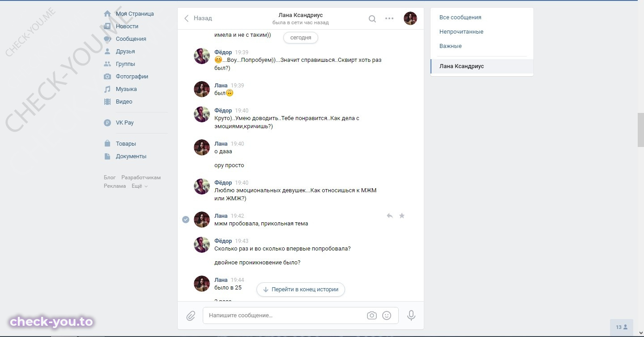The image size is (644, 337).
Task: Open the Друзья menu item
Action: [125, 52]
